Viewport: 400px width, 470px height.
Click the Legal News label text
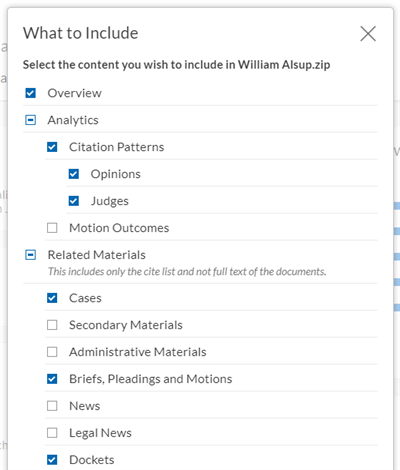click(100, 433)
